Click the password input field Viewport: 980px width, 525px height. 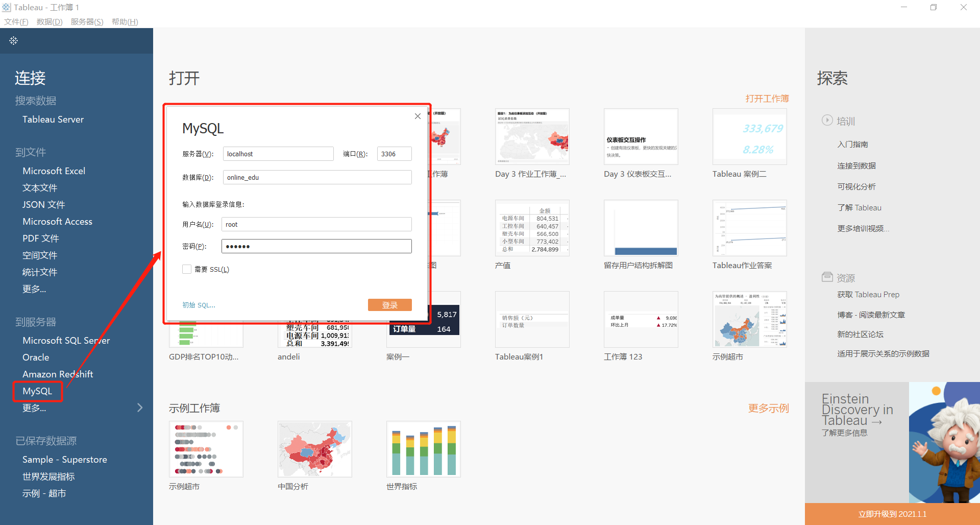pyautogui.click(x=316, y=246)
